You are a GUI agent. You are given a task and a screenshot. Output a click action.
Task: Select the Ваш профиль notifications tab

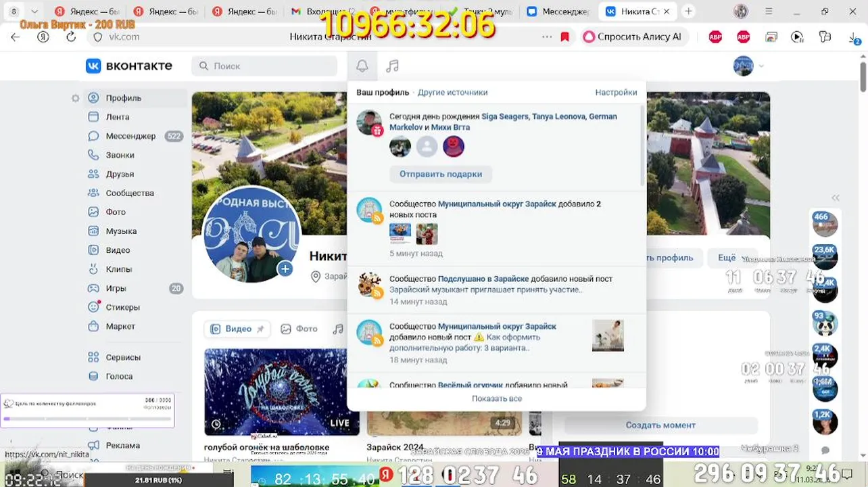pos(383,93)
